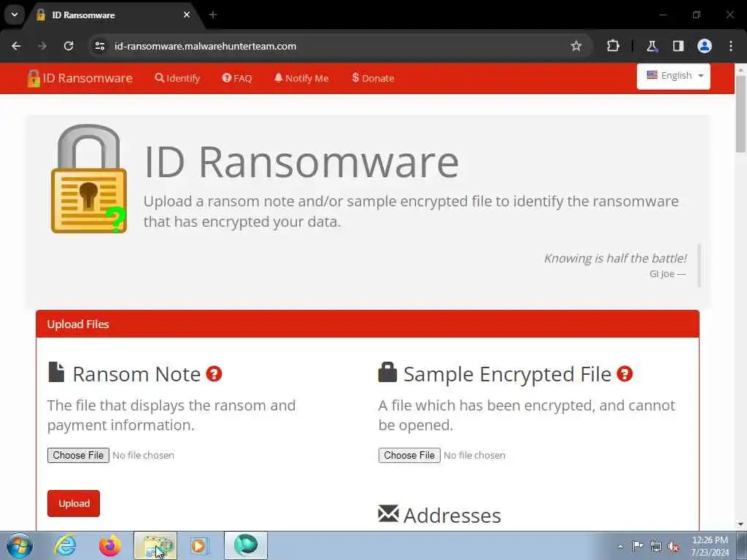Click the network tray icon
This screenshot has width=747, height=560.
pos(656,546)
